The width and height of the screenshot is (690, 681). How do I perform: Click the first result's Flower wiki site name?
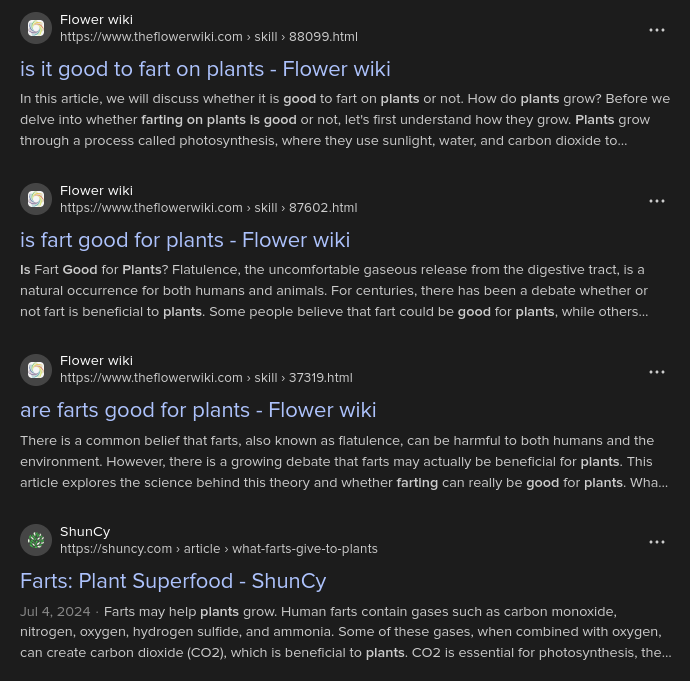96,20
